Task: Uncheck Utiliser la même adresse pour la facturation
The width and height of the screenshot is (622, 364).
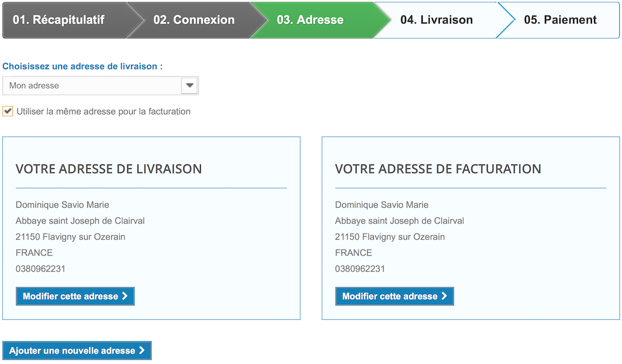Action: 8,111
